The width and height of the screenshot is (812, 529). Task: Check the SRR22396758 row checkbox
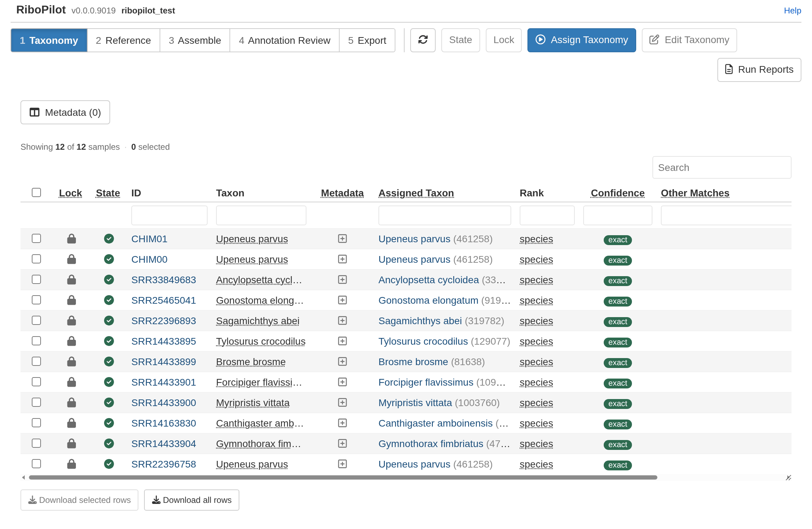(36, 464)
